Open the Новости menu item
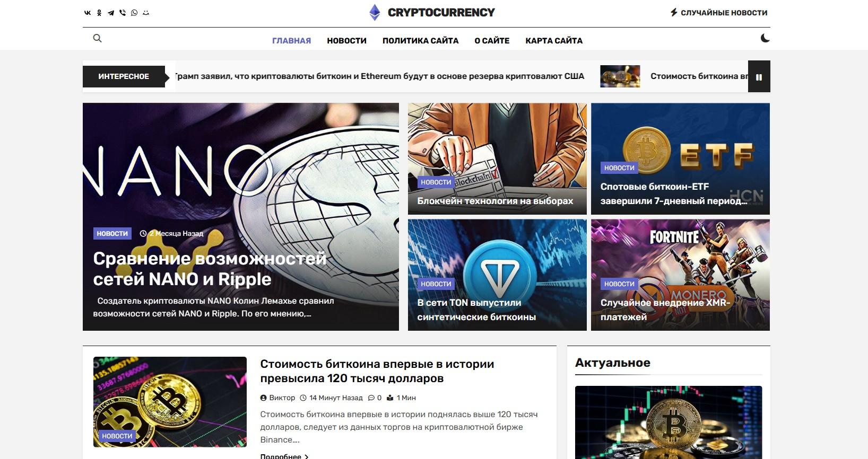Screen dimensions: 868x459 pos(346,41)
